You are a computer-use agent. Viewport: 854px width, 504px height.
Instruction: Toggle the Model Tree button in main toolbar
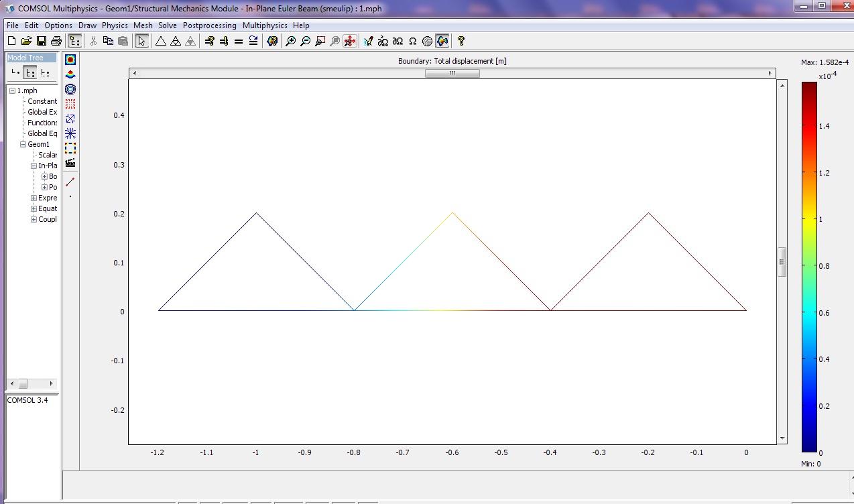74,42
